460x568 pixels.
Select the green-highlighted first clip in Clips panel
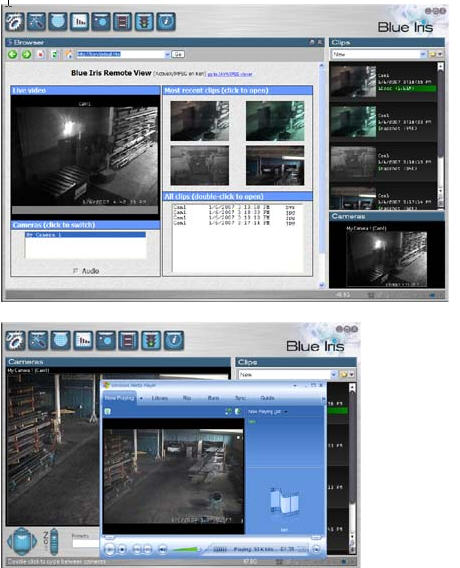pos(384,82)
